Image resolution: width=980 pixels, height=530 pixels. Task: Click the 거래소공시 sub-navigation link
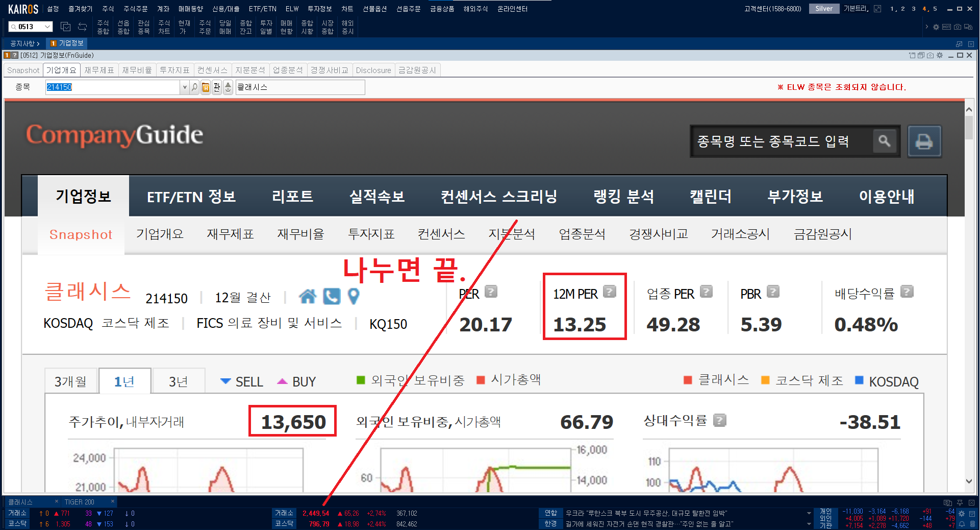(x=740, y=234)
